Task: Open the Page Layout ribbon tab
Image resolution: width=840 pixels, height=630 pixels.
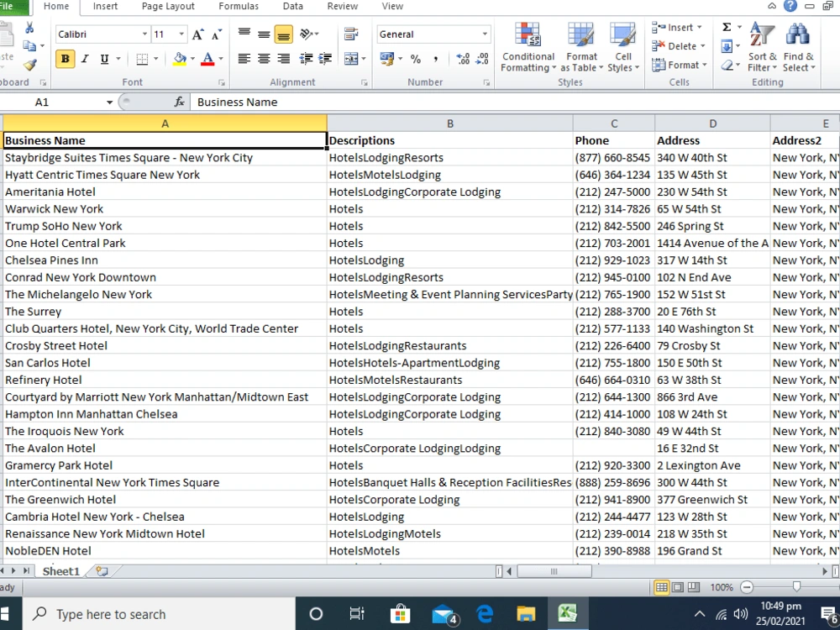Action: (x=167, y=6)
